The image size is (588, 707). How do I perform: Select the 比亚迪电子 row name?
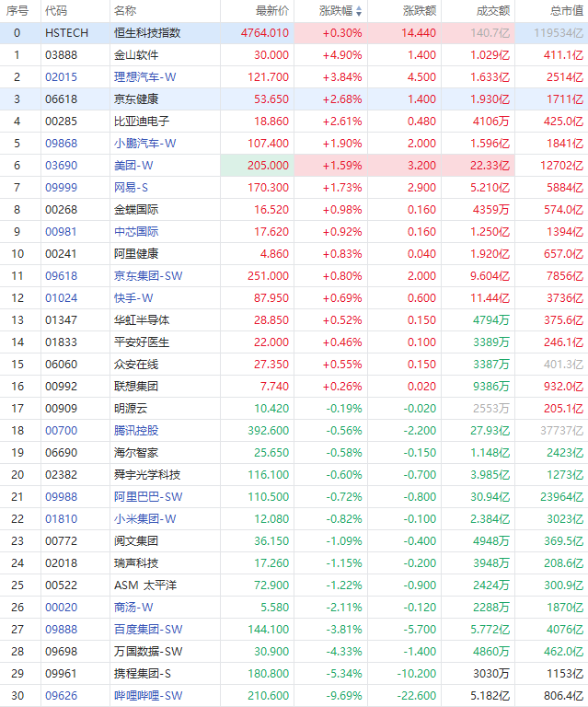(142, 122)
